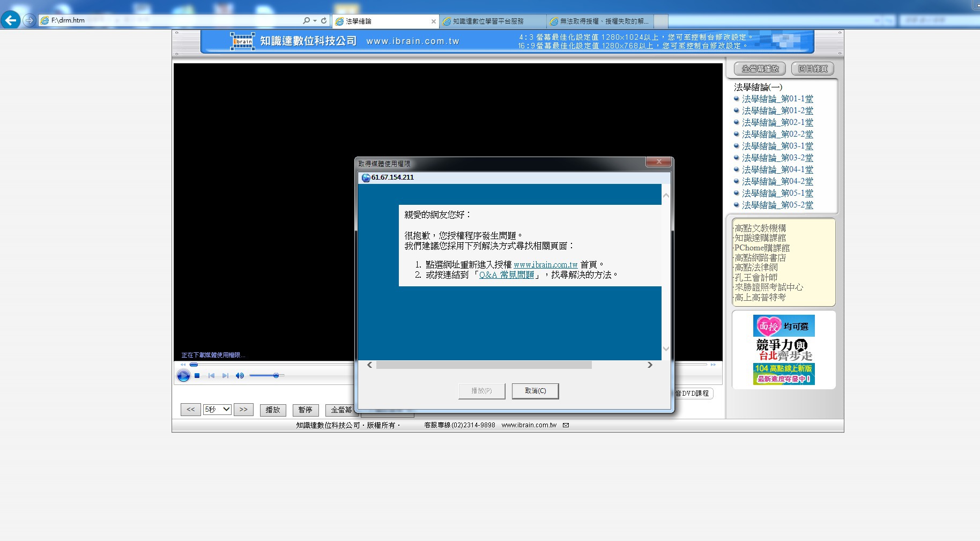Click the envelope mail icon in the footer
The image size is (980, 541).
click(x=566, y=425)
